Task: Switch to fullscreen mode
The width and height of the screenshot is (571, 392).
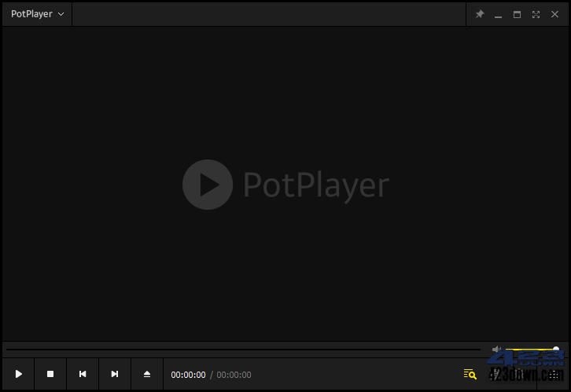Action: (536, 15)
